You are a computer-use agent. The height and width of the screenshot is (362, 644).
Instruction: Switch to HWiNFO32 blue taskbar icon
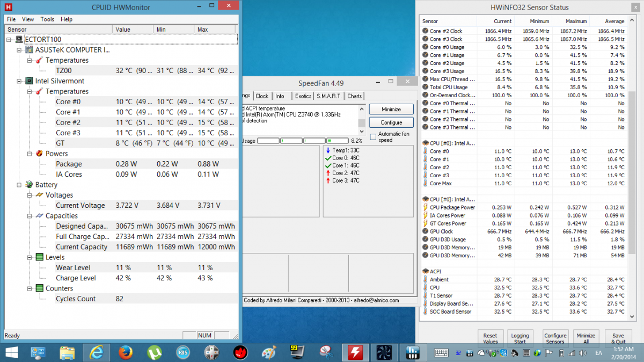tap(413, 352)
